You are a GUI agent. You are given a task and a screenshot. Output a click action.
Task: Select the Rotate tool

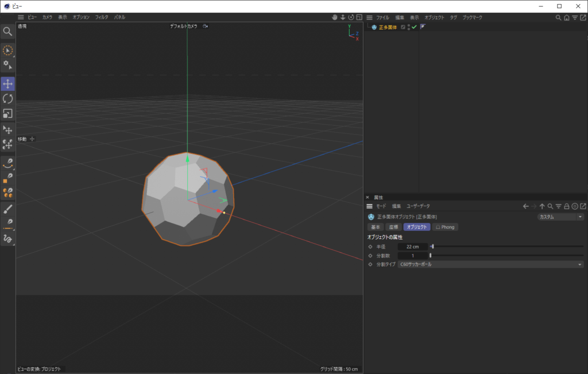click(8, 99)
